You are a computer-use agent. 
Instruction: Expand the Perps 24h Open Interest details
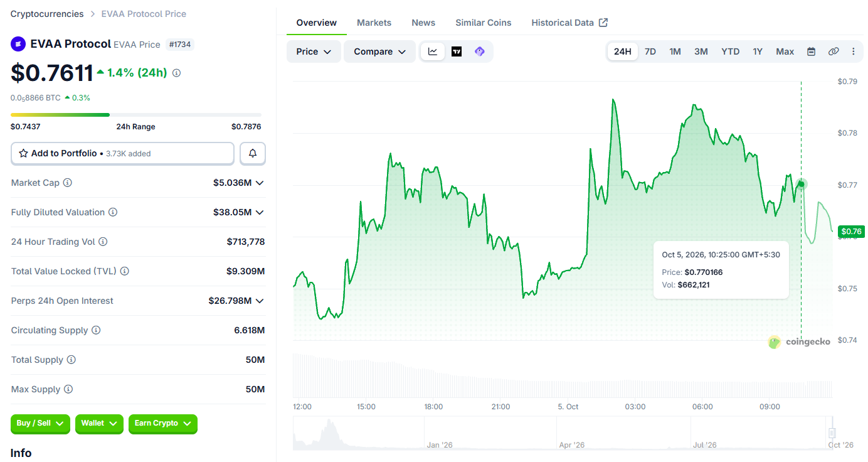[260, 301]
